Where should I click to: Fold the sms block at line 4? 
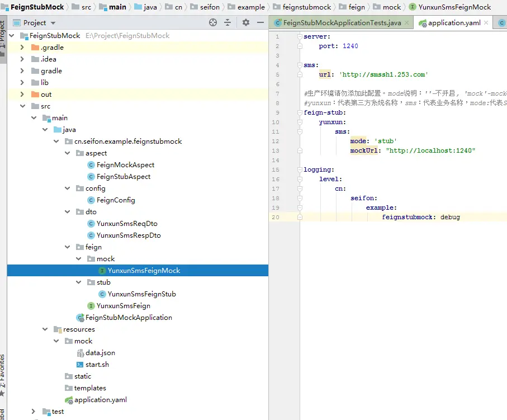[x=300, y=65]
